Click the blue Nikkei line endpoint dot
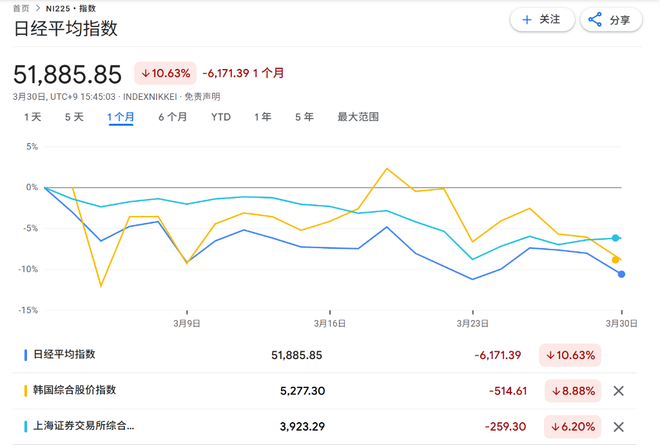This screenshot has width=660, height=448. 621,274
